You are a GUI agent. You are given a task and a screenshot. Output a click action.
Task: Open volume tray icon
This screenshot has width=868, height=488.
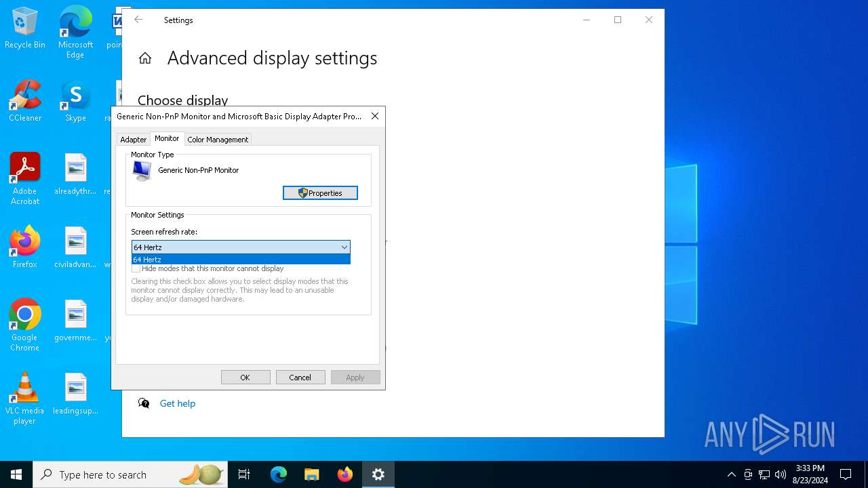click(x=781, y=474)
